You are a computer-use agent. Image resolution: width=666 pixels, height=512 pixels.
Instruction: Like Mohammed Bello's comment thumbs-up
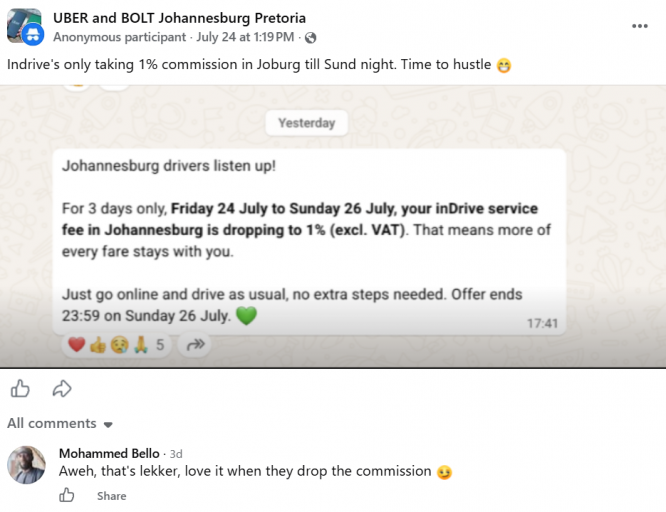pyautogui.click(x=67, y=495)
